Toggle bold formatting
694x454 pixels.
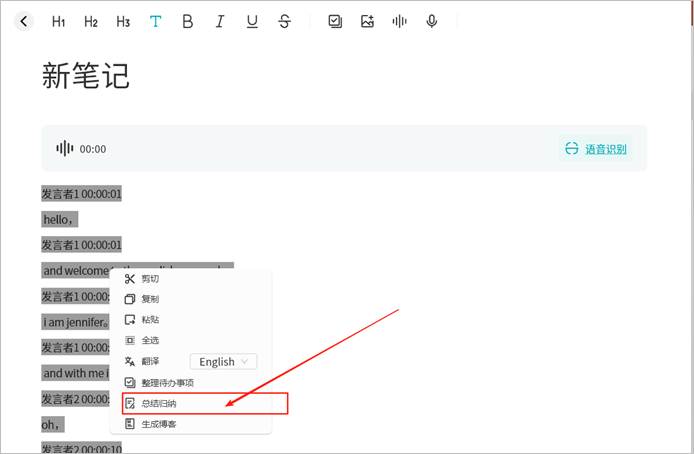[x=187, y=21]
